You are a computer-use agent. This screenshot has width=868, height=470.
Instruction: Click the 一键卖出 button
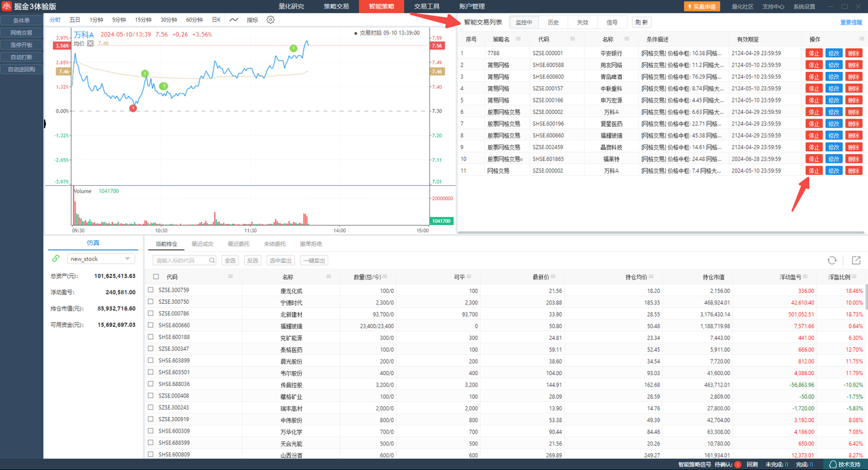pos(314,260)
